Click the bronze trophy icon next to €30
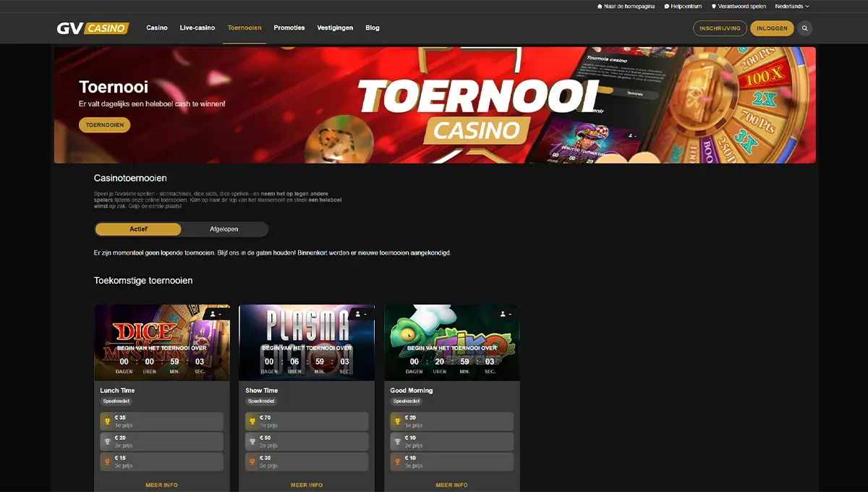Viewport: 868px width, 492px height. [252, 462]
